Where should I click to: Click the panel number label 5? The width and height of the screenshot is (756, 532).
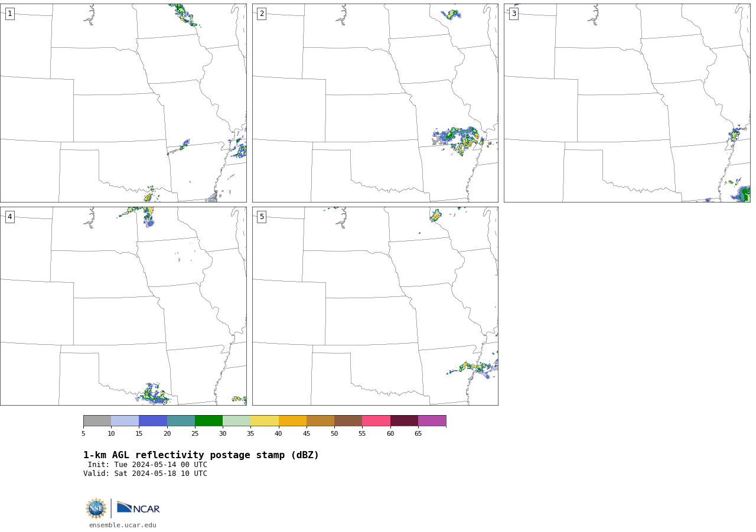tap(262, 217)
